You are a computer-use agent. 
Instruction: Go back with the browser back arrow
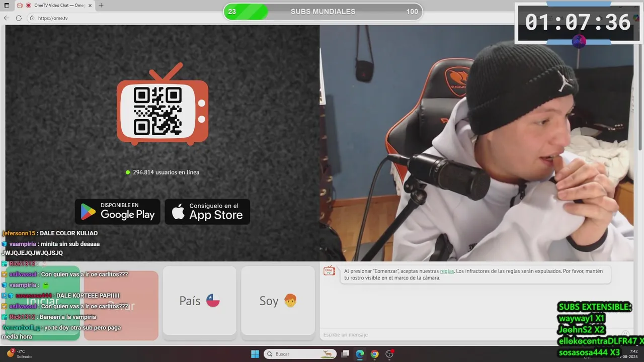pos(7,18)
